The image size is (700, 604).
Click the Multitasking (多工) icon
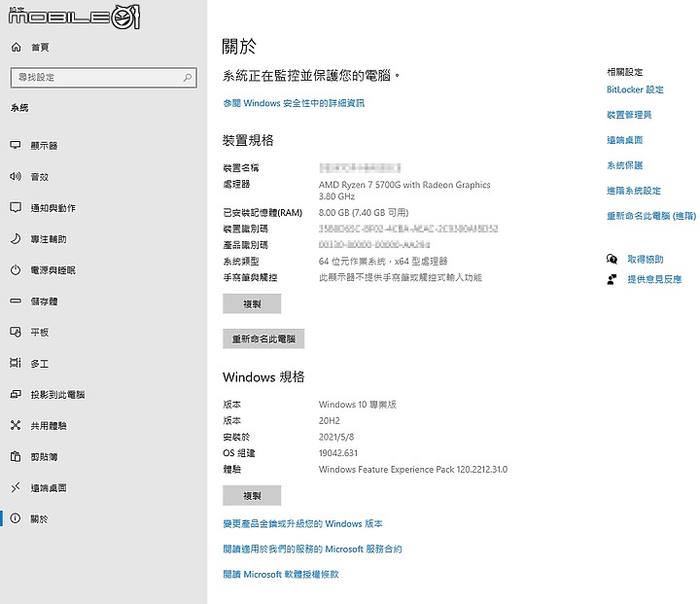[16, 363]
